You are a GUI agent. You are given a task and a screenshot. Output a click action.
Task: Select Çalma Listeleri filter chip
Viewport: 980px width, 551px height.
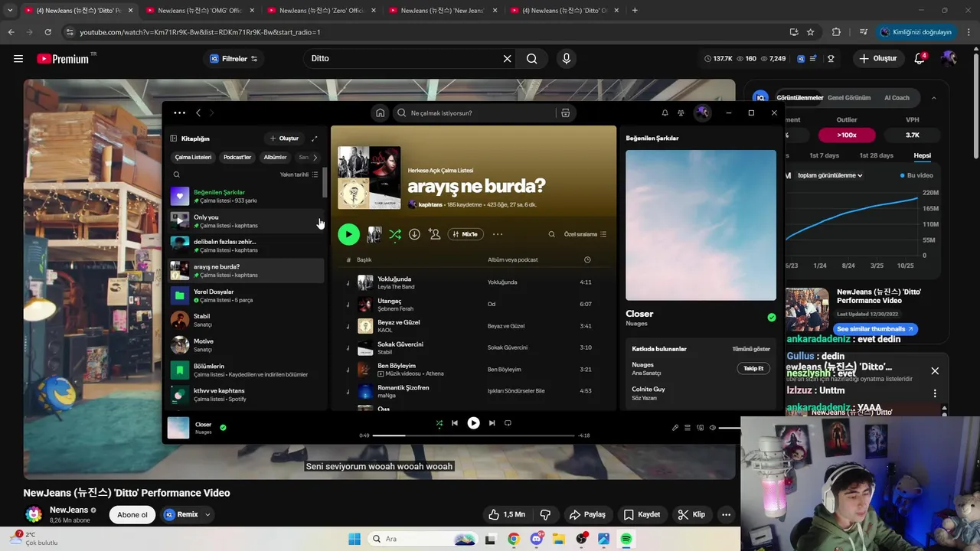(193, 157)
